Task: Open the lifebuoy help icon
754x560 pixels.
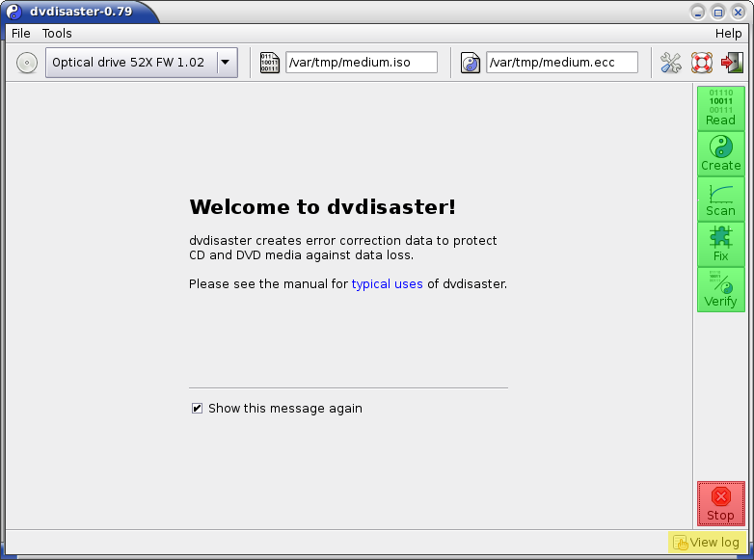Action: [x=701, y=64]
